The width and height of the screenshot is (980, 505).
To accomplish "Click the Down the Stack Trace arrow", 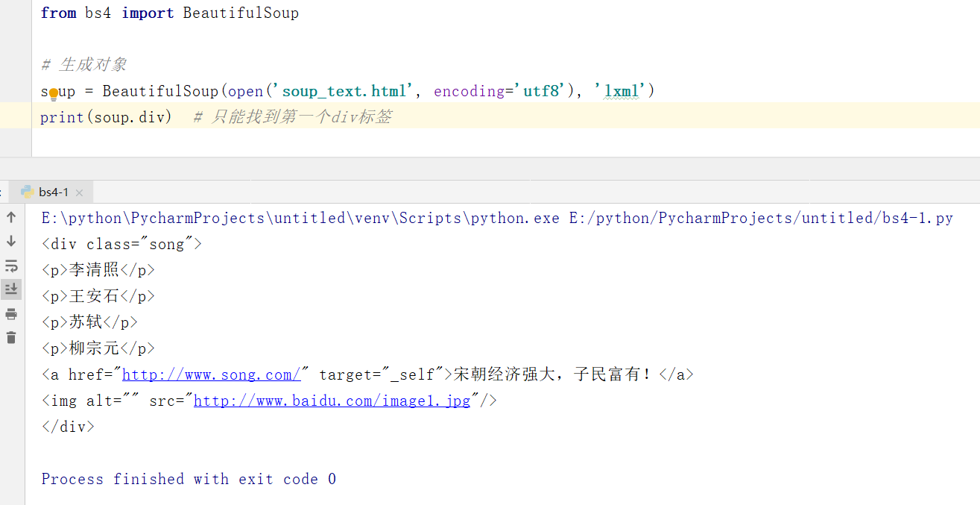I will (11, 241).
